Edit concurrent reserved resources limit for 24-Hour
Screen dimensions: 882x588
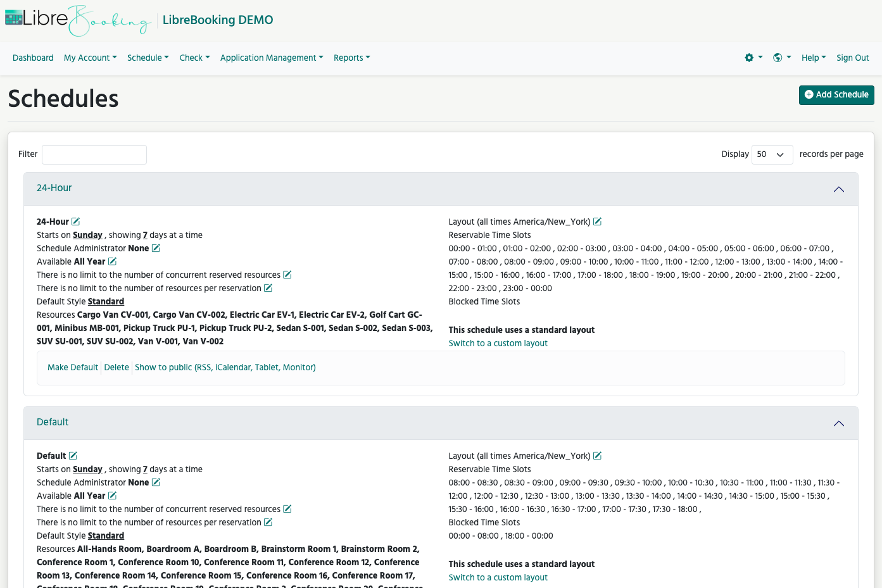287,275
